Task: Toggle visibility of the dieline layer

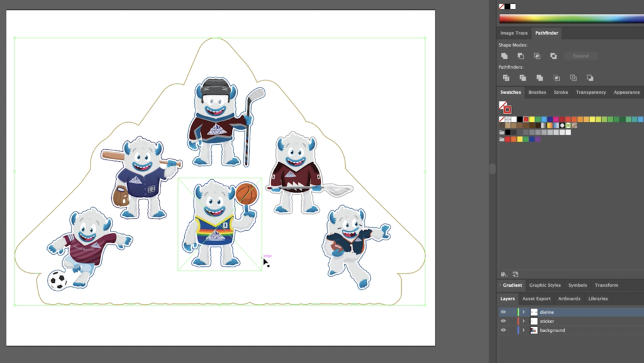Action: point(503,312)
